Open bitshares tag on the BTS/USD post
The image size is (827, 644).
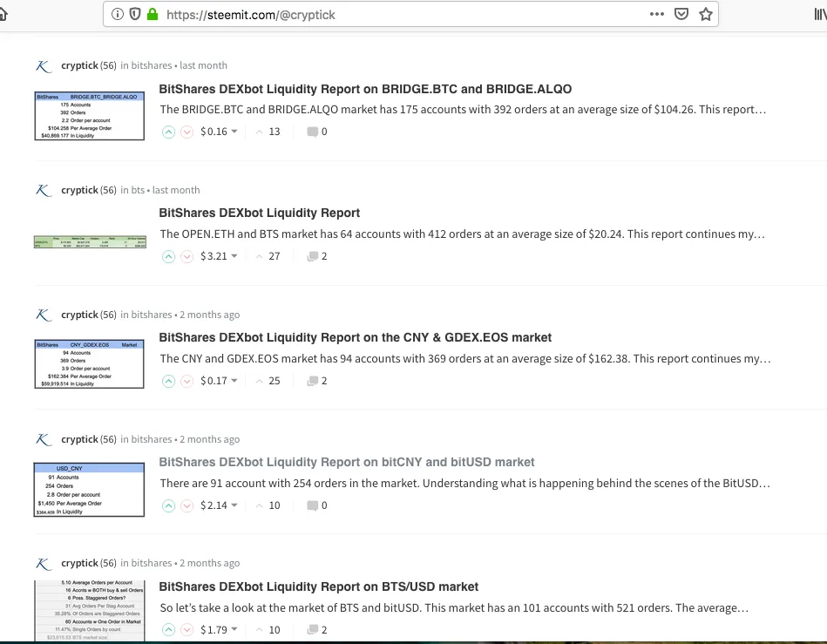tap(152, 563)
